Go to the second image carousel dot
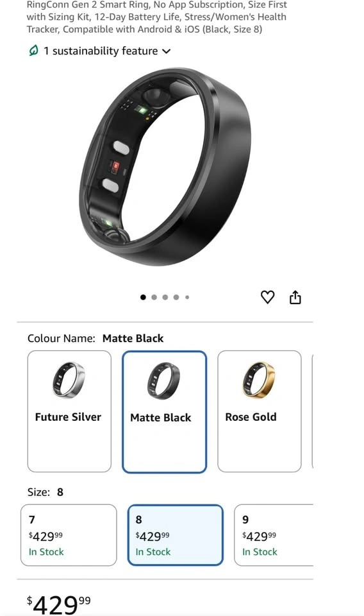 (154, 297)
